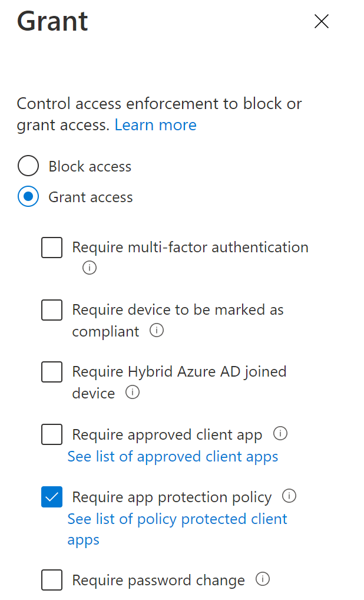This screenshot has width=364, height=600.
Task: Uncheck Require app protection policy checkbox
Action: [x=52, y=497]
